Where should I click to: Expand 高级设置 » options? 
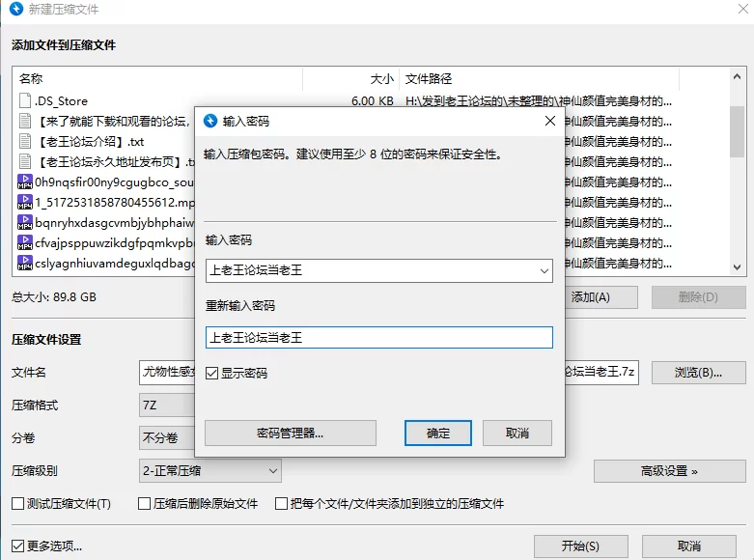click(x=669, y=471)
